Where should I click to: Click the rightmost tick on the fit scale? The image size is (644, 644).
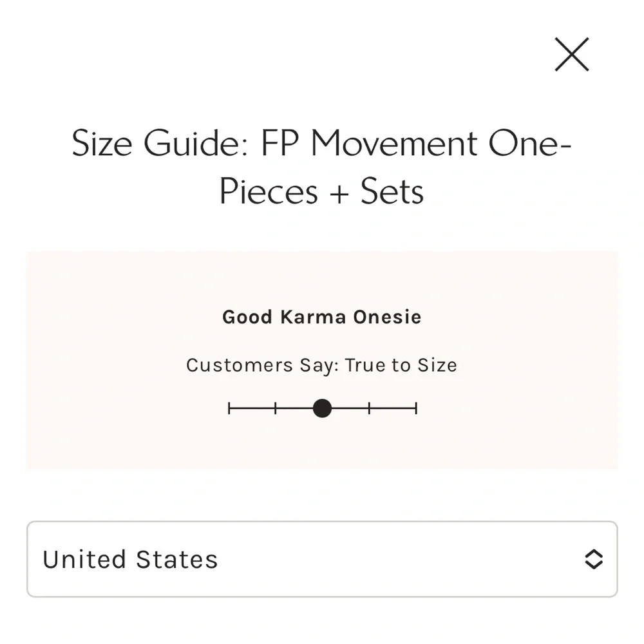(415, 408)
